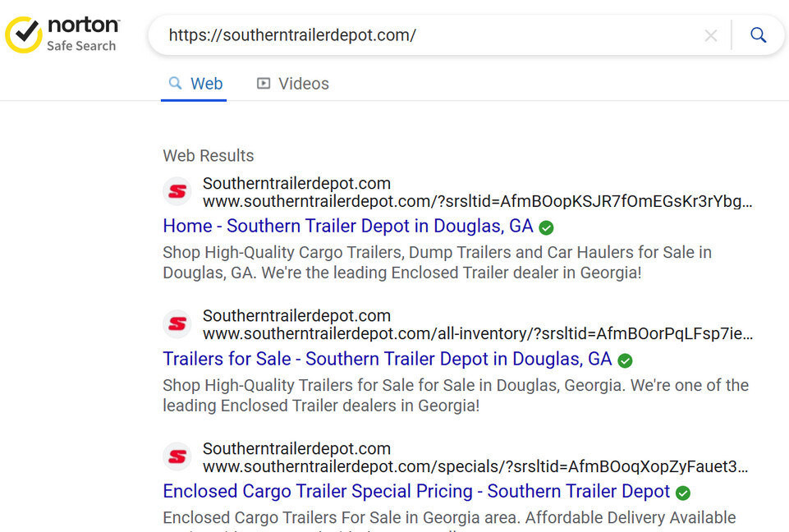Image resolution: width=789 pixels, height=532 pixels.
Task: Switch to the Videos tab
Action: tap(293, 84)
